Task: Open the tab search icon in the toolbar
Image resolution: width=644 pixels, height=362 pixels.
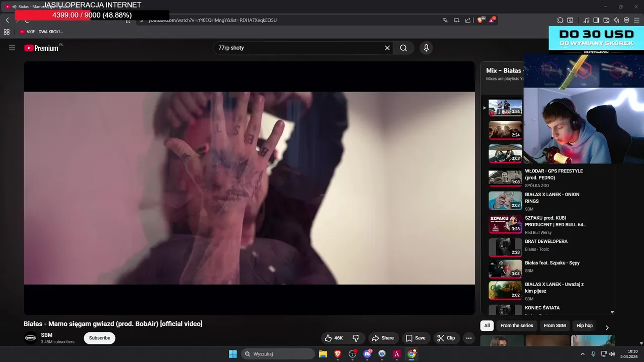Action: click(x=570, y=20)
